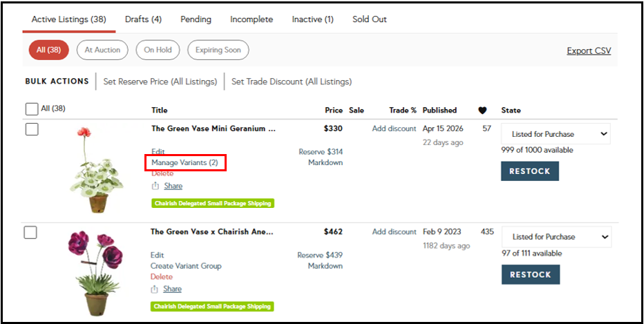Click Edit for the Chairish Anemone listing
The image size is (644, 324).
coord(158,255)
